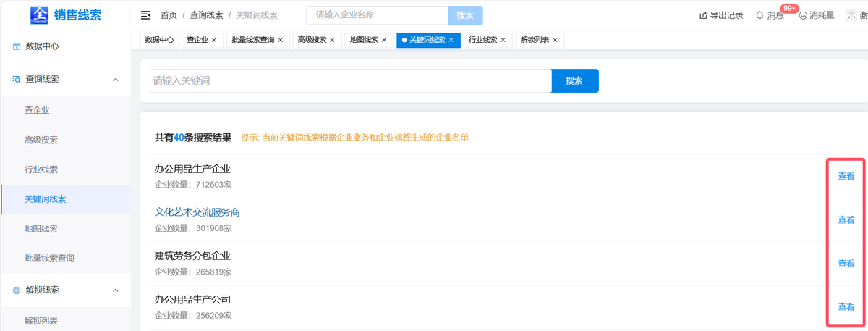Switch to the 解锁列表 tab
The height and width of the screenshot is (331, 868).
point(535,41)
